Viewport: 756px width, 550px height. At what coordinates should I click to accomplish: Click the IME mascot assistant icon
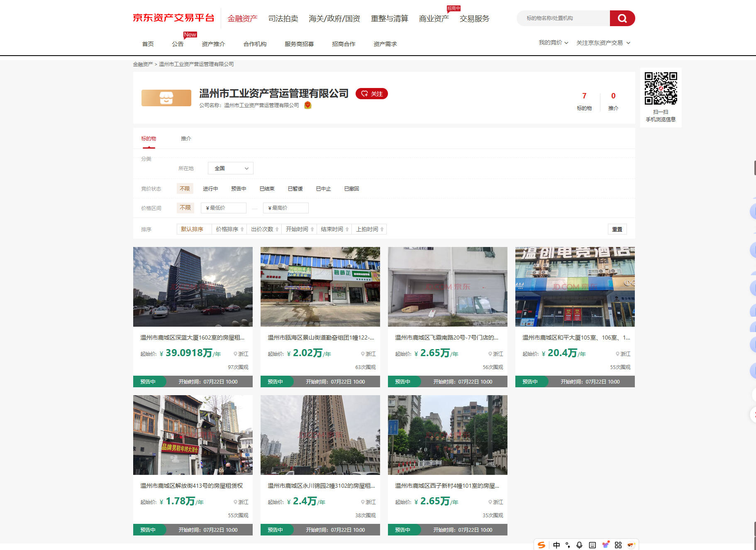click(631, 545)
